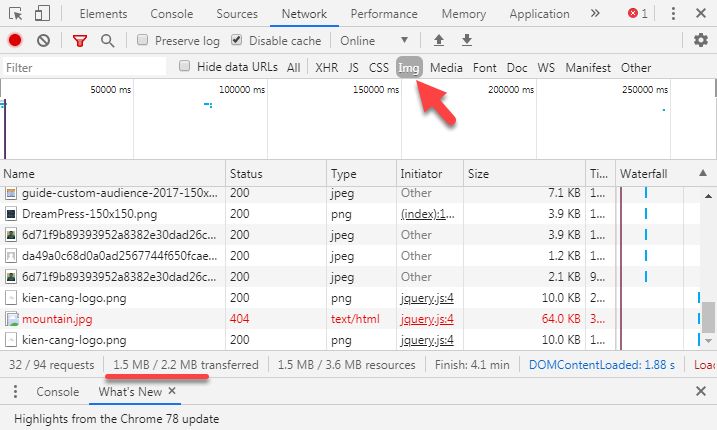The width and height of the screenshot is (717, 430).
Task: Click the Filter text input field
Action: point(84,67)
